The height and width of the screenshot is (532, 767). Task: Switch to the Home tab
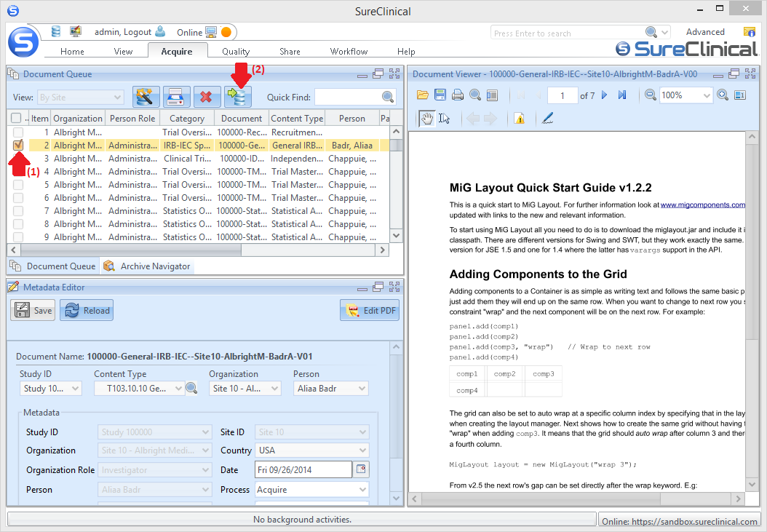(72, 52)
